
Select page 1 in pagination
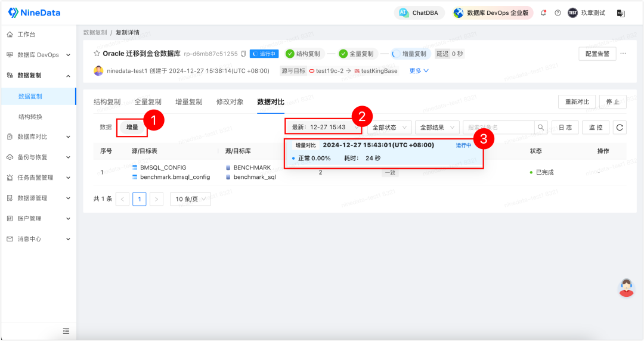click(x=139, y=199)
